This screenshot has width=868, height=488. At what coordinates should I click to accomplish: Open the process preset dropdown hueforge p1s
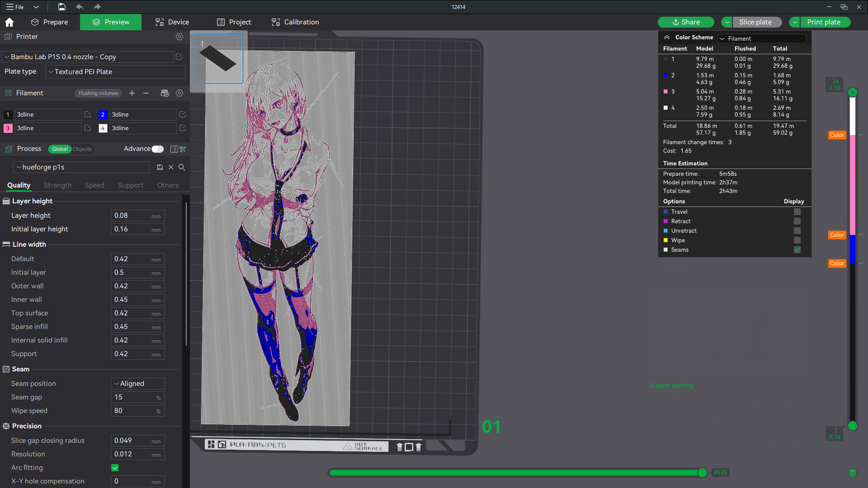click(x=81, y=167)
